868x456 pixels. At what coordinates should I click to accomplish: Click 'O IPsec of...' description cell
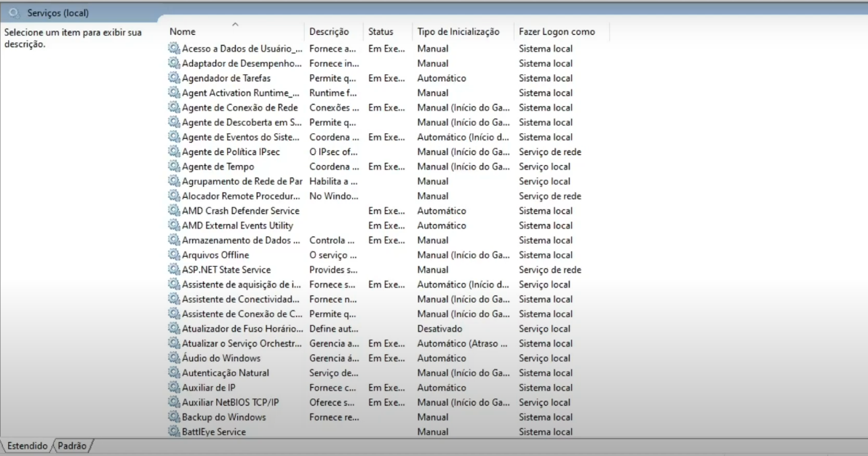tap(333, 151)
